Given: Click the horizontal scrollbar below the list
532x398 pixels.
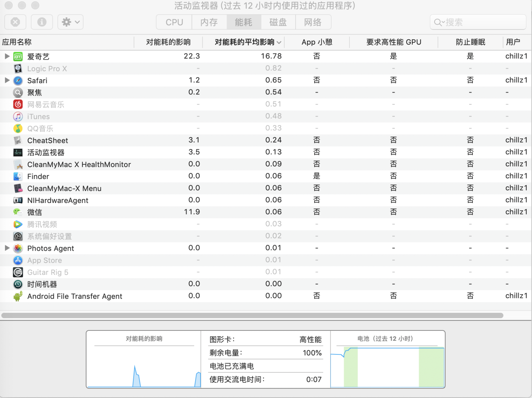Looking at the screenshot, I should click(252, 315).
